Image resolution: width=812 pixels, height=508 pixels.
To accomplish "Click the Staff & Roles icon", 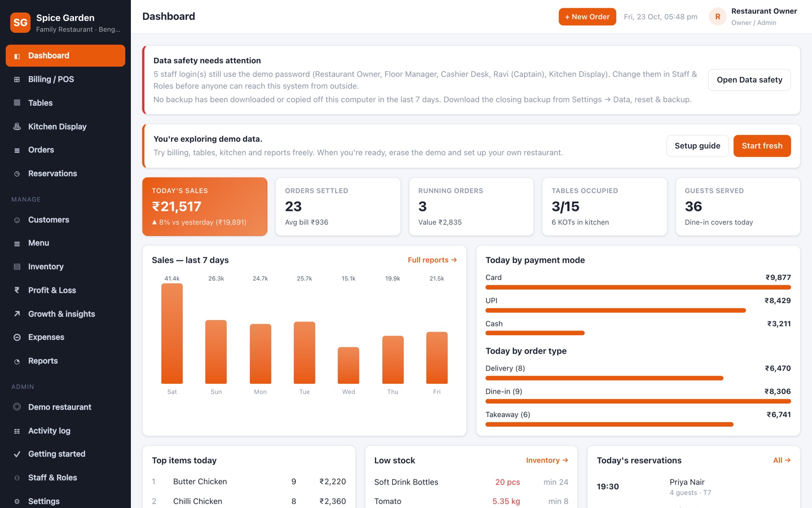I will tap(17, 478).
